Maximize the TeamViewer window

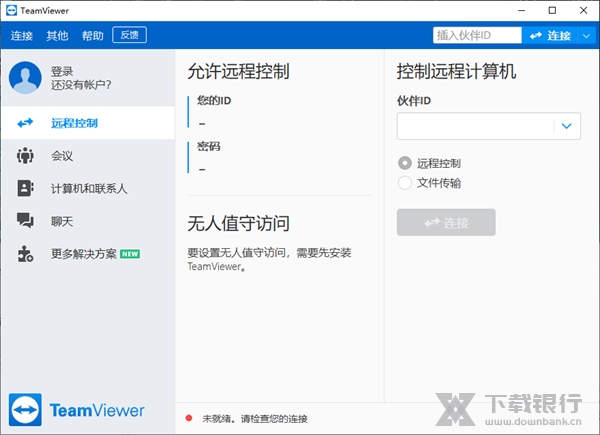pos(552,10)
